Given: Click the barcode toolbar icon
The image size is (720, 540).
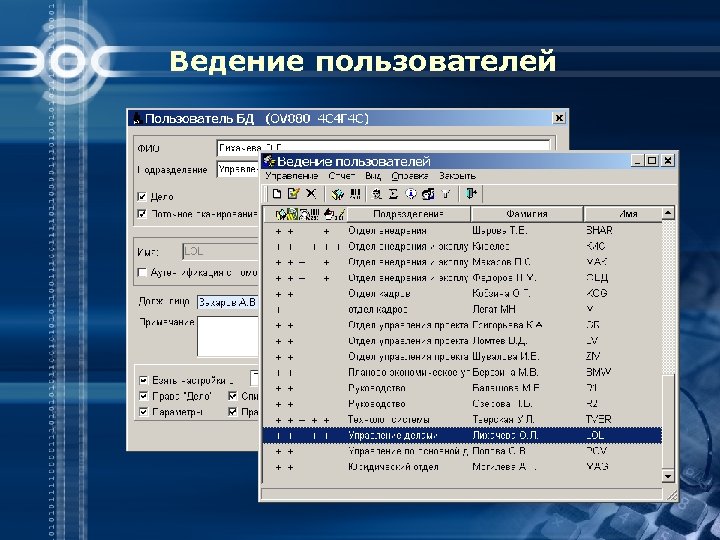Looking at the screenshot, I should tap(355, 194).
